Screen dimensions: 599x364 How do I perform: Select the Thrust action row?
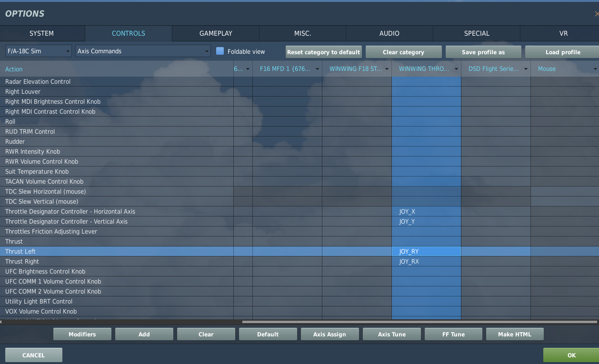(299, 241)
